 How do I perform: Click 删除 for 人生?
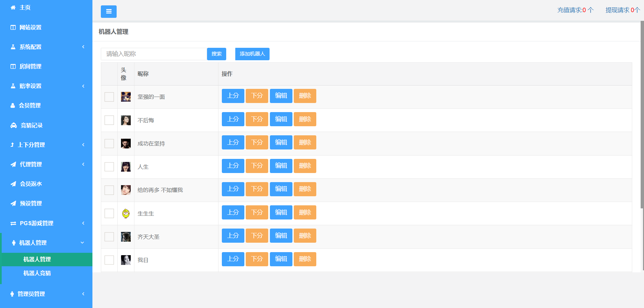pos(305,166)
